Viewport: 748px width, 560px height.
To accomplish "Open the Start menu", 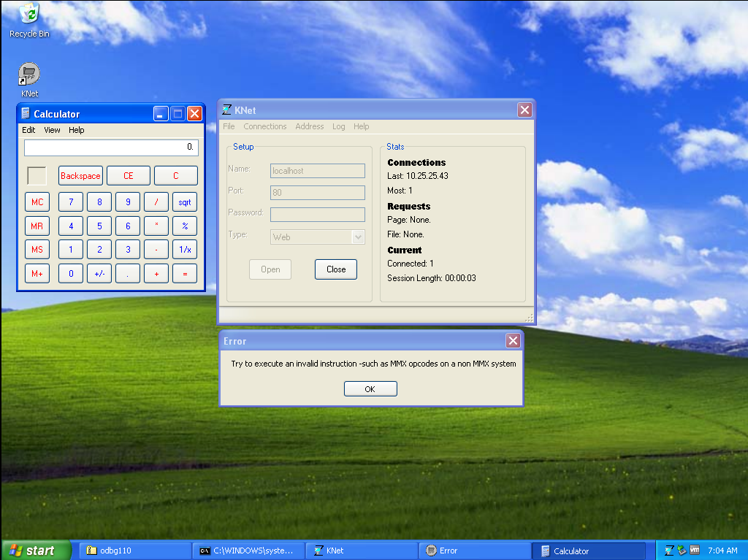I will point(37,551).
